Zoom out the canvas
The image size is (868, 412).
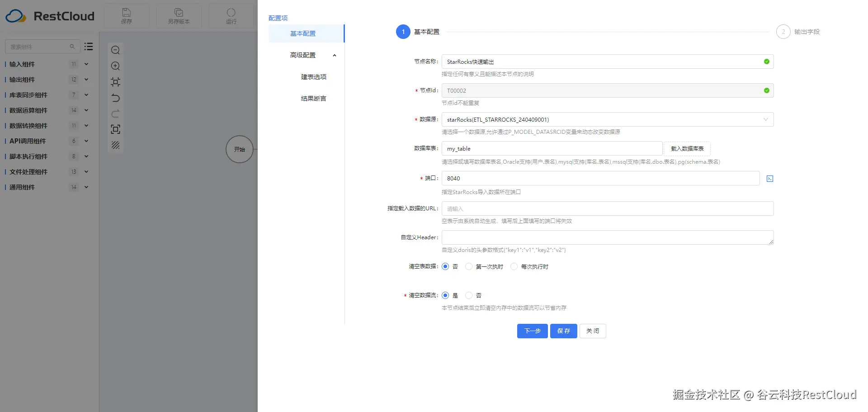[x=116, y=50]
